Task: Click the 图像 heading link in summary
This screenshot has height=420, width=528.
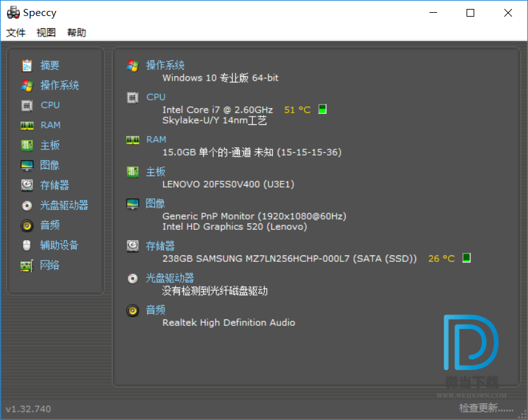Action: 156,204
